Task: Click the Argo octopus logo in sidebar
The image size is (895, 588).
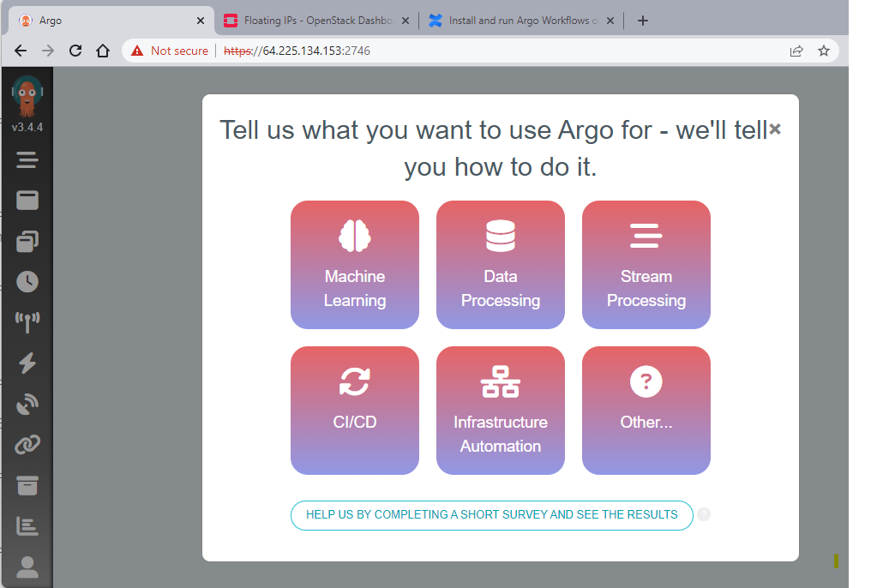Action: [x=27, y=95]
